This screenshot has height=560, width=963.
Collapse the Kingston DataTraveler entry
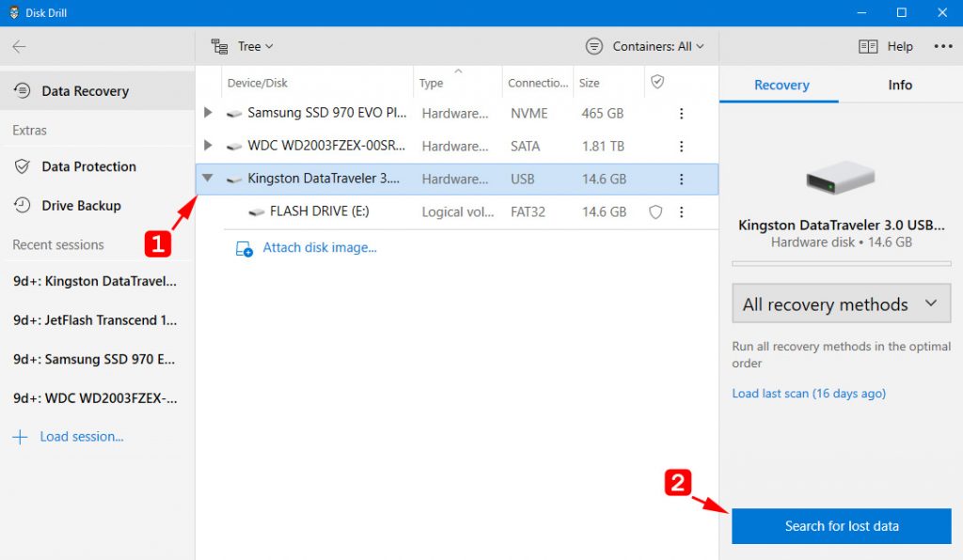point(208,179)
